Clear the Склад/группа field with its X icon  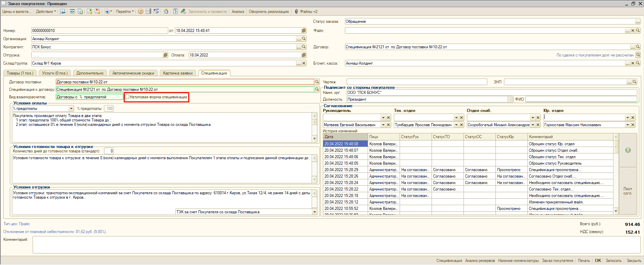point(304,63)
